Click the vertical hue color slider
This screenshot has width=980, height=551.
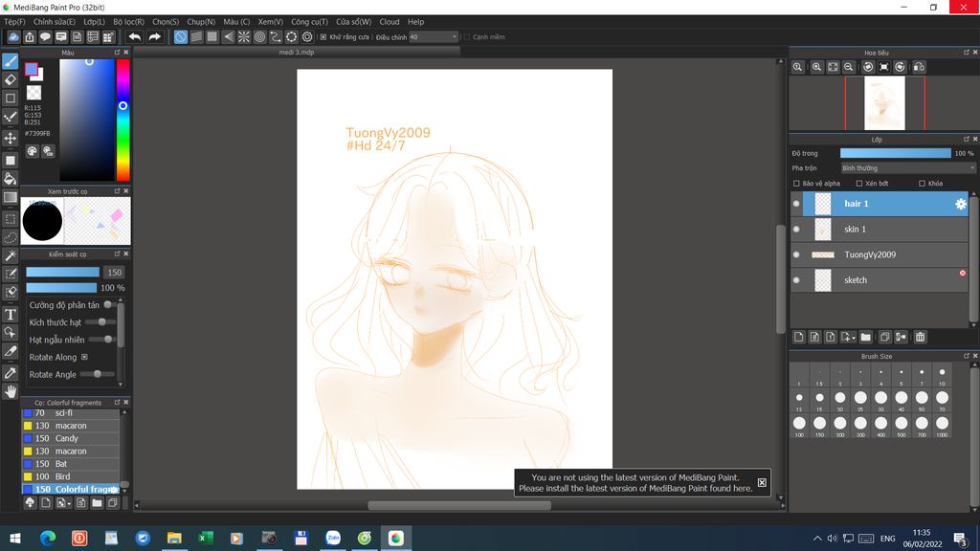(122, 120)
